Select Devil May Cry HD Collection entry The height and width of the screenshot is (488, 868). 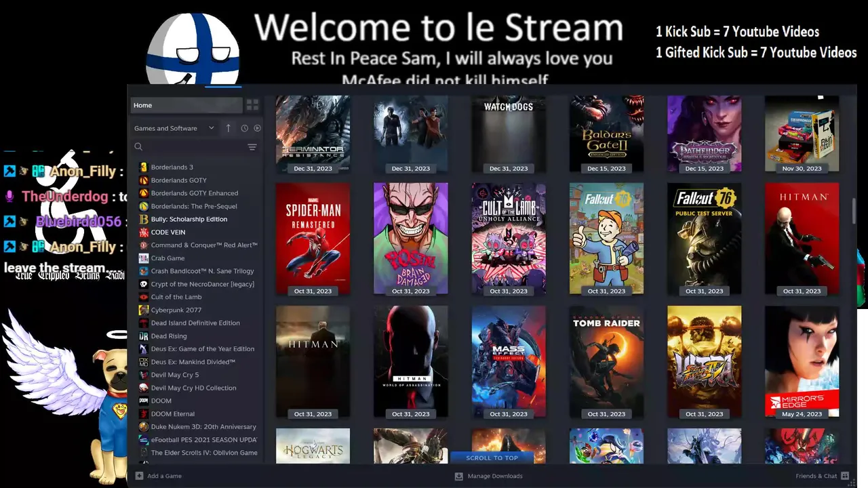(x=195, y=388)
